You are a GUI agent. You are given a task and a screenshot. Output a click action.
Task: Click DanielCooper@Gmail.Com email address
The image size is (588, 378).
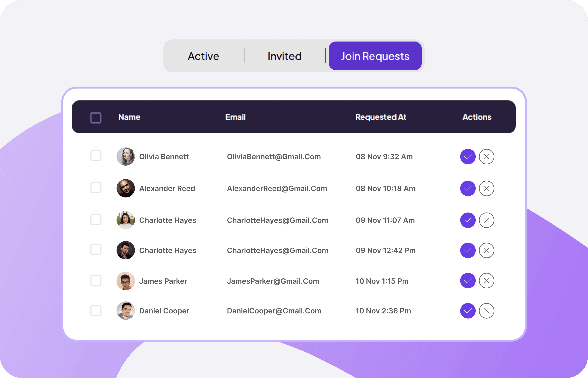(274, 310)
